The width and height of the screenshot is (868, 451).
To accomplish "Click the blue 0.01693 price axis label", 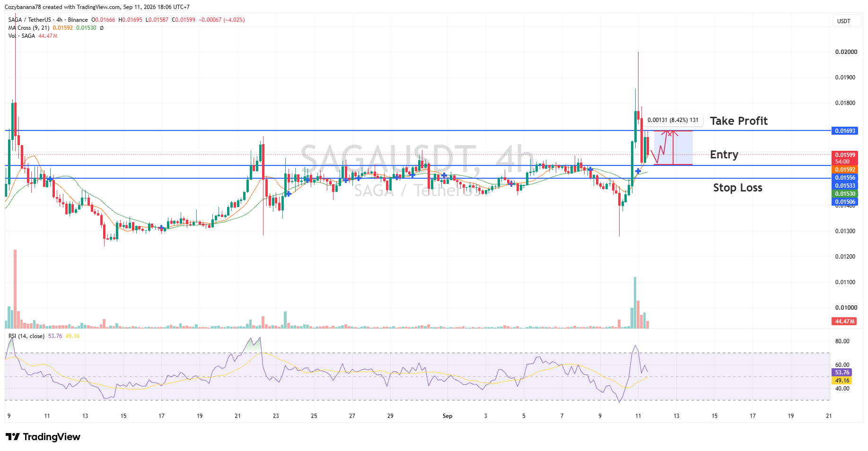I will pos(845,131).
